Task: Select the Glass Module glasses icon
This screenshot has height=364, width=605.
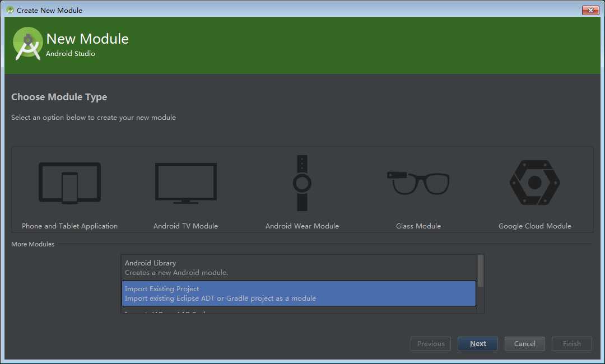Action: 418,183
